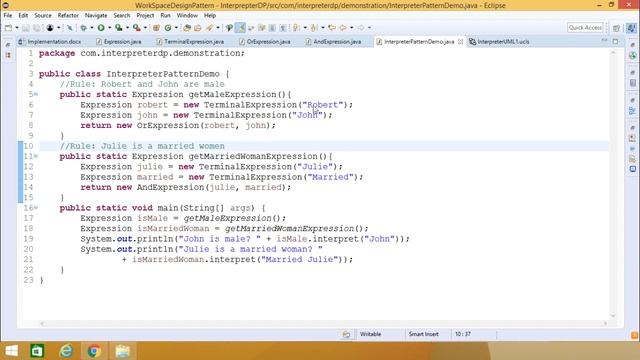Image resolution: width=640 pixels, height=360 pixels.
Task: Minimize the editor area
Action: click(604, 41)
